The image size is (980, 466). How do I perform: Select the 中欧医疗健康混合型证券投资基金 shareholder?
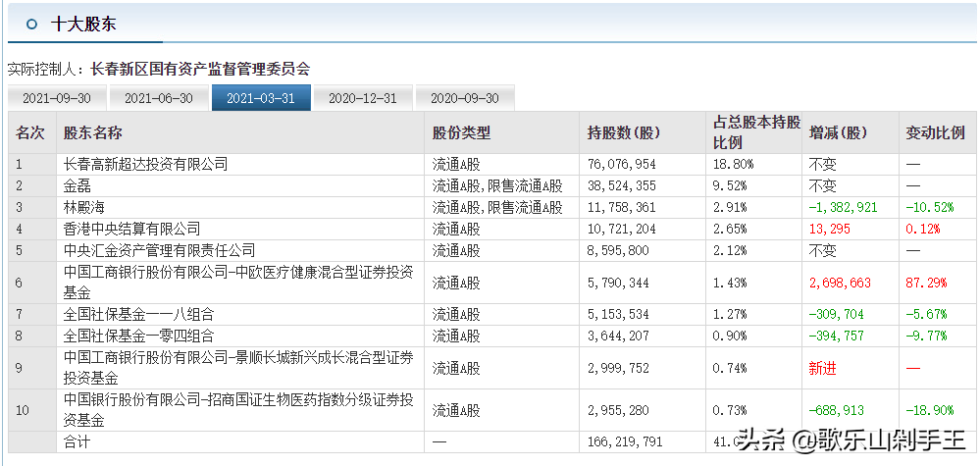pos(238,283)
